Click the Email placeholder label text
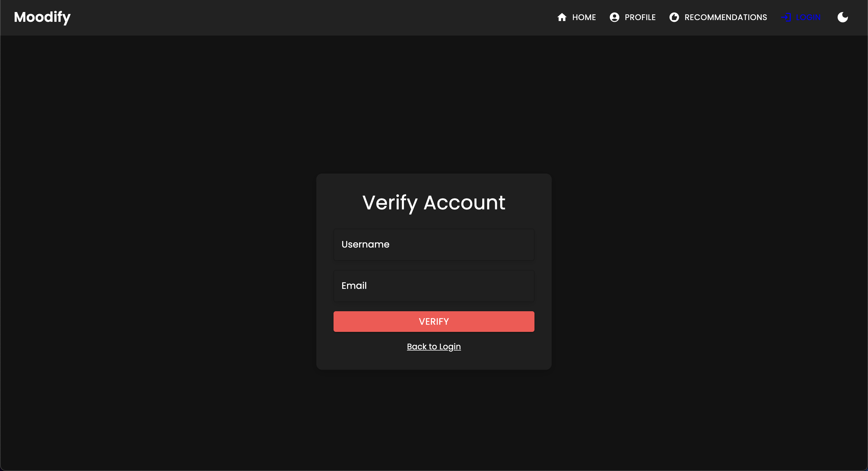This screenshot has width=868, height=471. (354, 285)
